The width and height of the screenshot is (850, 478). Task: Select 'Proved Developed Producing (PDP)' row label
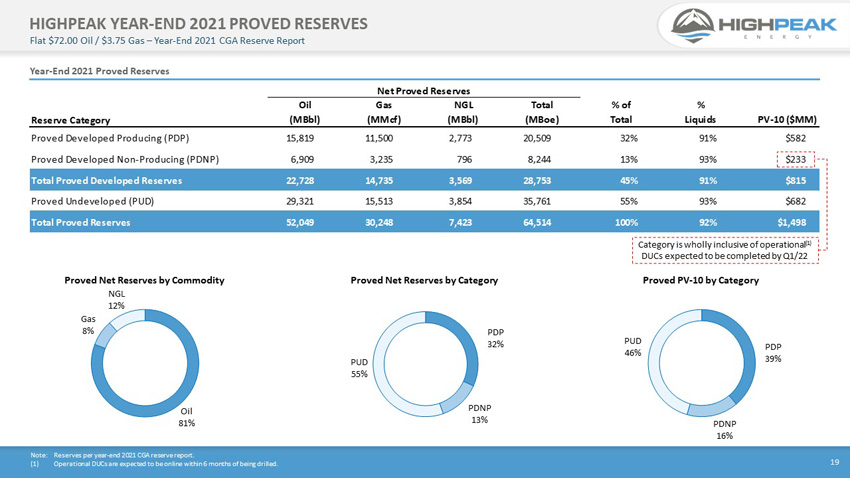click(x=110, y=138)
